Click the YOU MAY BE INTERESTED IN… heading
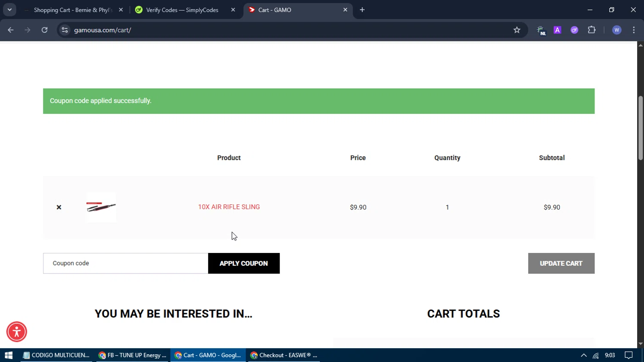This screenshot has width=644, height=362. click(173, 313)
